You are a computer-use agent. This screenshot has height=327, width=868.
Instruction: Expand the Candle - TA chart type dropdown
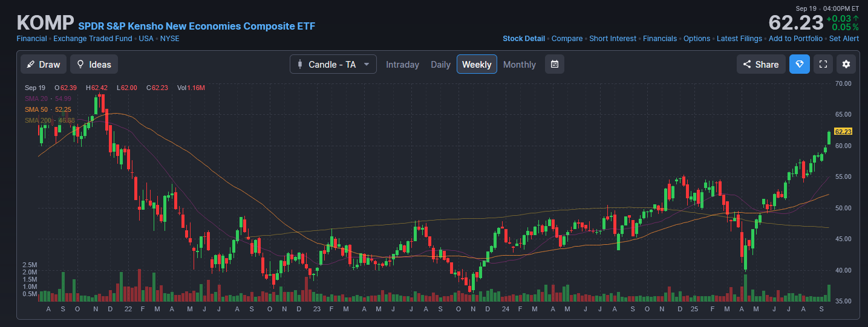(x=333, y=64)
